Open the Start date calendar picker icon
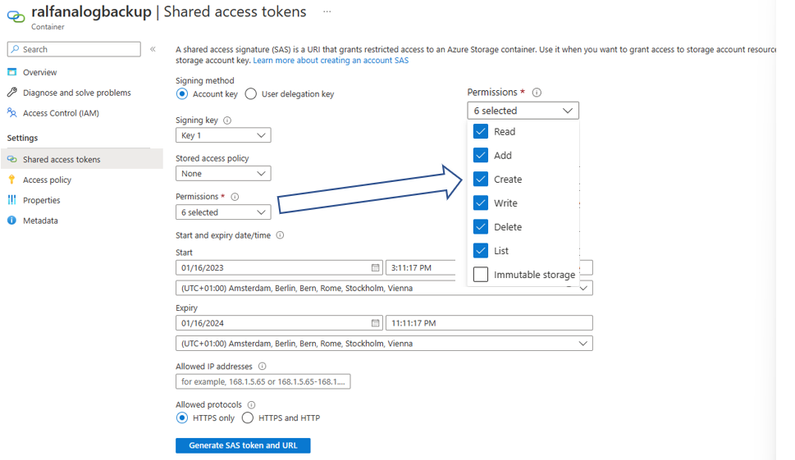Image resolution: width=795 pixels, height=460 pixels. (x=375, y=268)
